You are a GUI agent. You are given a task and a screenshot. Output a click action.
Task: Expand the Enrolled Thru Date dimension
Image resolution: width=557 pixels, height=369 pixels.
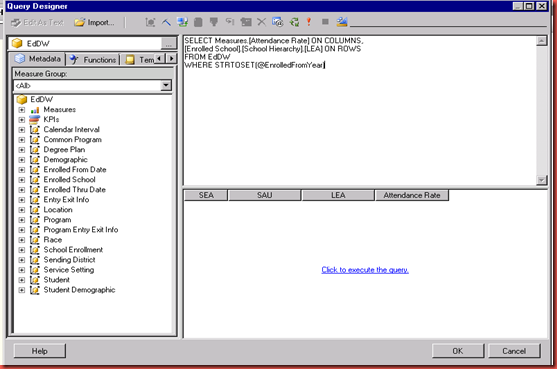pyautogui.click(x=22, y=190)
